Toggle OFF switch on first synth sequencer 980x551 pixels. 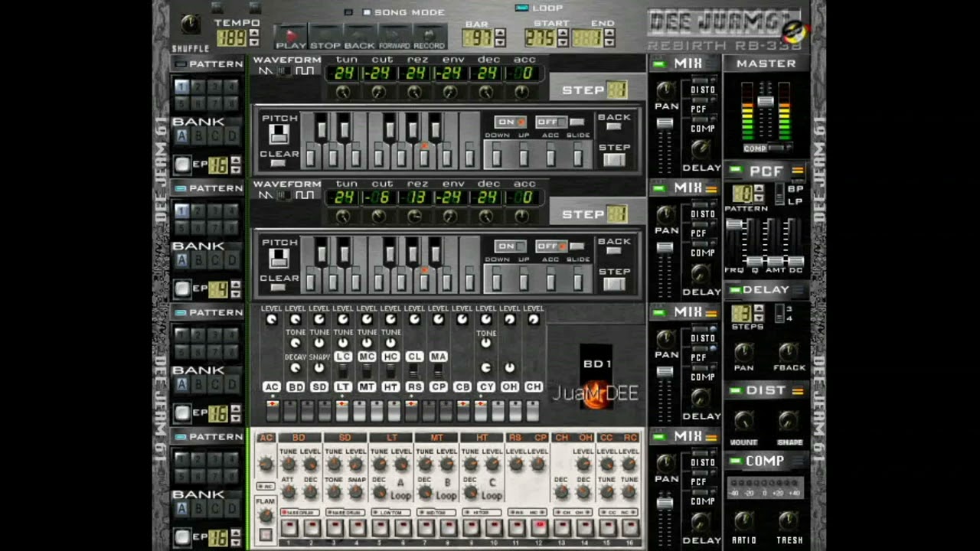click(550, 122)
